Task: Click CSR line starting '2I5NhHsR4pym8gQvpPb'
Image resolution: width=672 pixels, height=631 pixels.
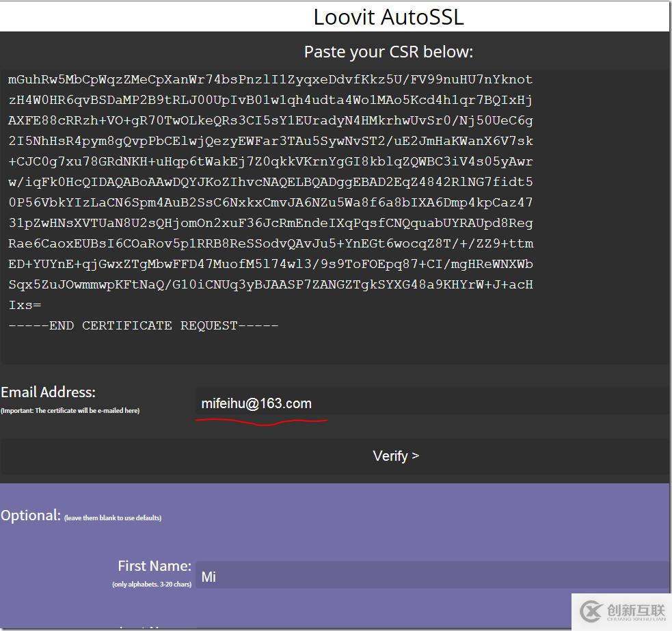Action: (x=271, y=141)
